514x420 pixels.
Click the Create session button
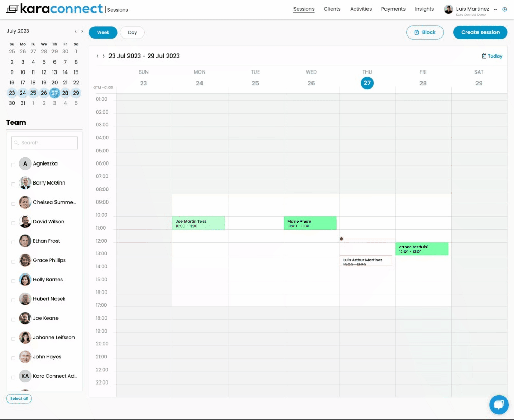click(x=480, y=32)
